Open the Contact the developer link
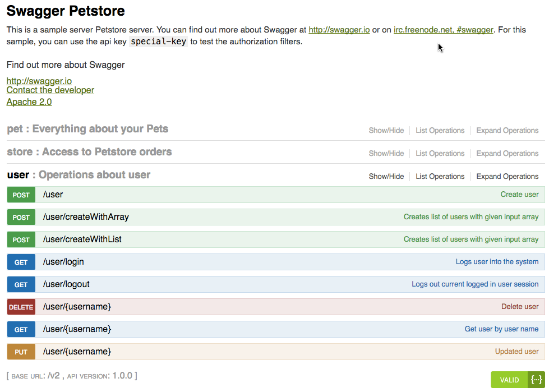 pyautogui.click(x=50, y=90)
